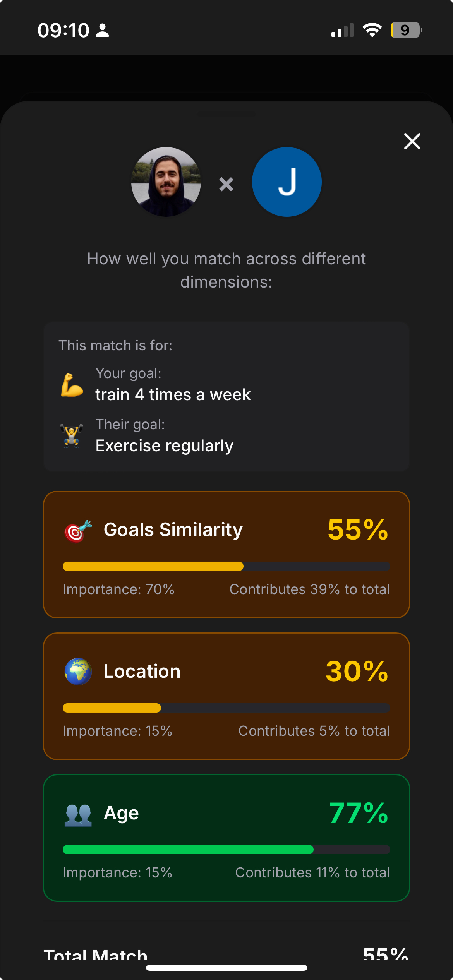
Task: Tap the blue J avatar
Action: pyautogui.click(x=287, y=182)
